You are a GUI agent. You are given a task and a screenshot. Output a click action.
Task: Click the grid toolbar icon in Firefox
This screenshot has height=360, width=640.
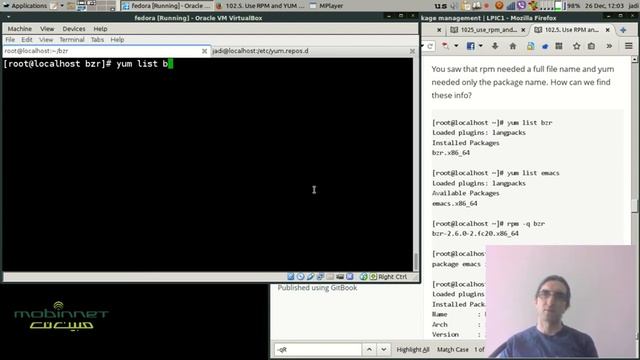(559, 46)
